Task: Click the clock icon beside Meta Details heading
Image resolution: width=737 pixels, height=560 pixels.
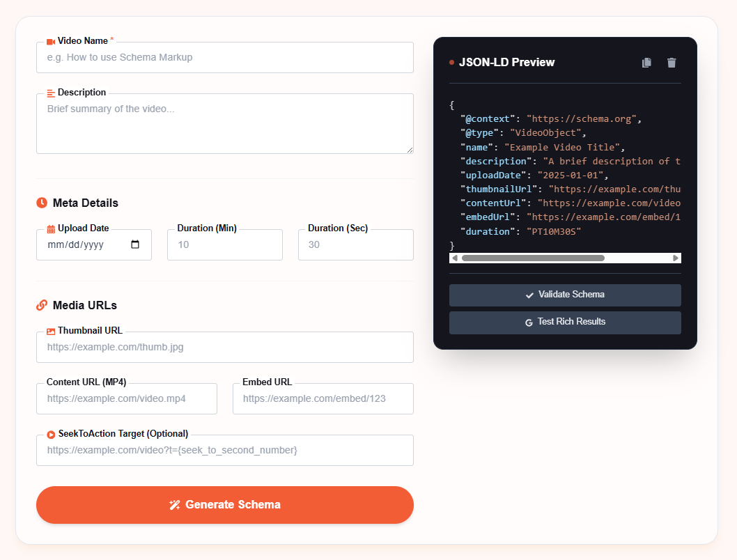Action: (x=42, y=203)
